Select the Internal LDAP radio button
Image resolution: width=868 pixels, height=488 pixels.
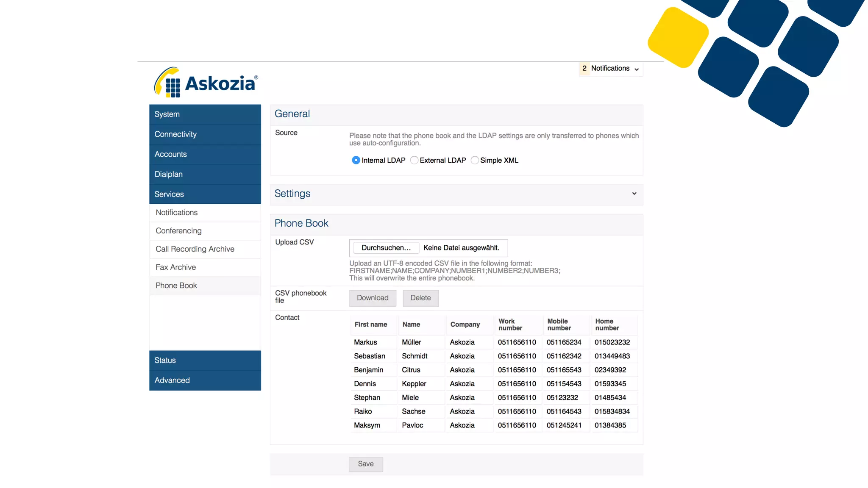pyautogui.click(x=356, y=160)
